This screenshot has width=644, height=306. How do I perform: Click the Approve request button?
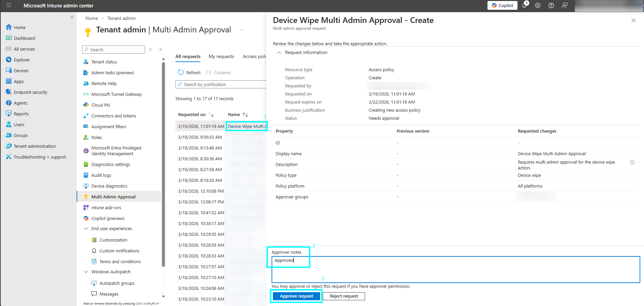(297, 296)
